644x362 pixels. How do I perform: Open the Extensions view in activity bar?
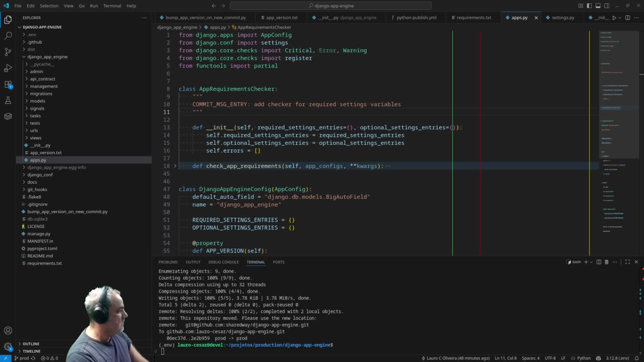coord(8,84)
